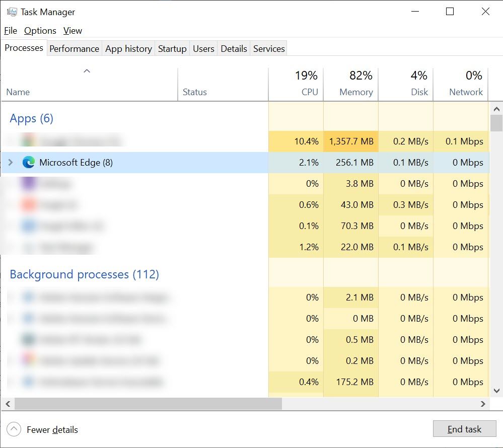
Task: Click the sort arrow above the Name column
Action: 88,71
